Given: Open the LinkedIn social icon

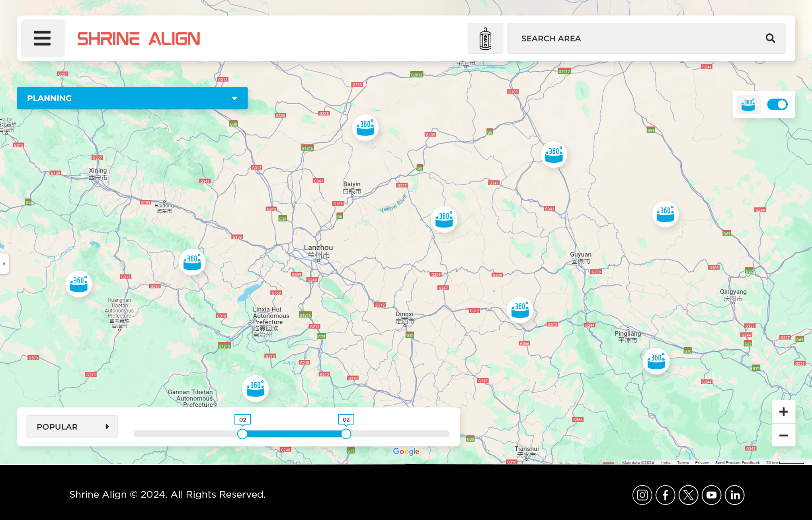Looking at the screenshot, I should click(x=734, y=495).
